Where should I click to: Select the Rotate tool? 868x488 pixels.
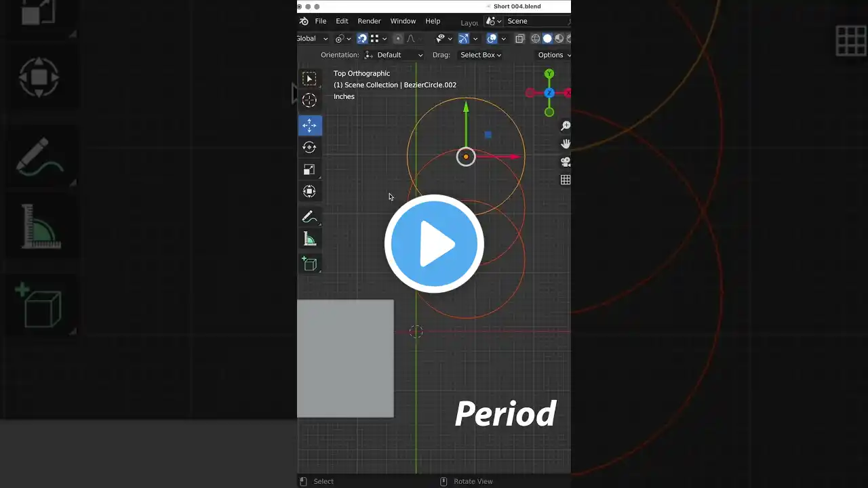(x=309, y=147)
